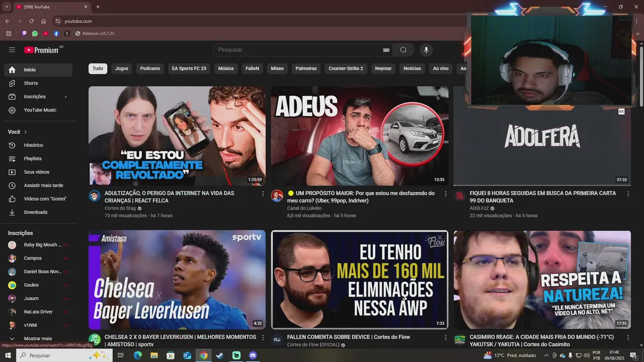
Task: View site information icon in address bar
Action: pyautogui.click(x=58, y=21)
